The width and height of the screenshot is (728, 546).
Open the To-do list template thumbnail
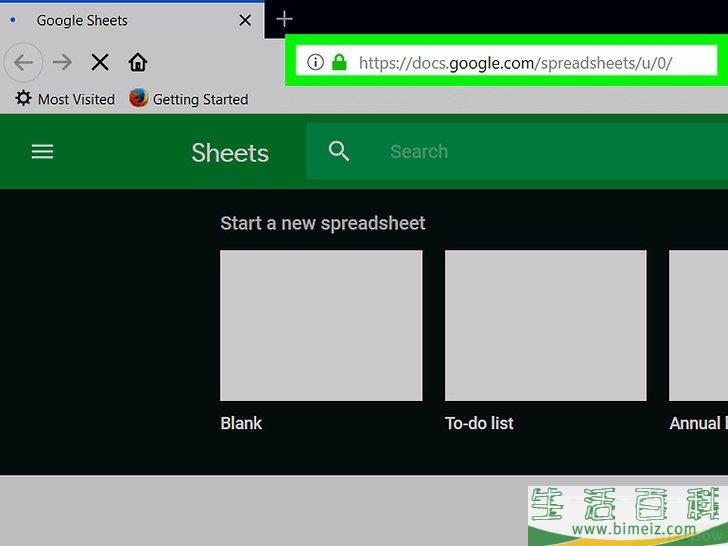[546, 325]
